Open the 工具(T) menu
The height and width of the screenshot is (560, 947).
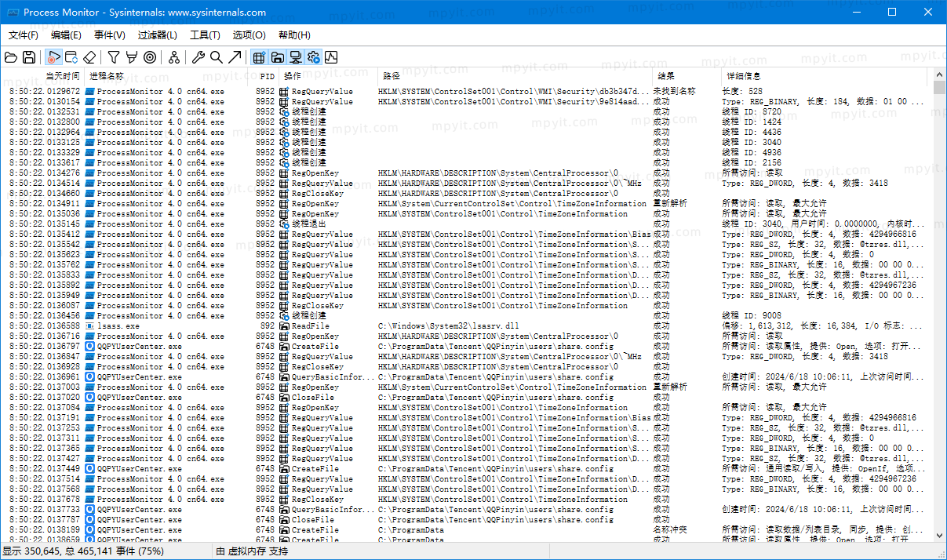[x=205, y=35]
